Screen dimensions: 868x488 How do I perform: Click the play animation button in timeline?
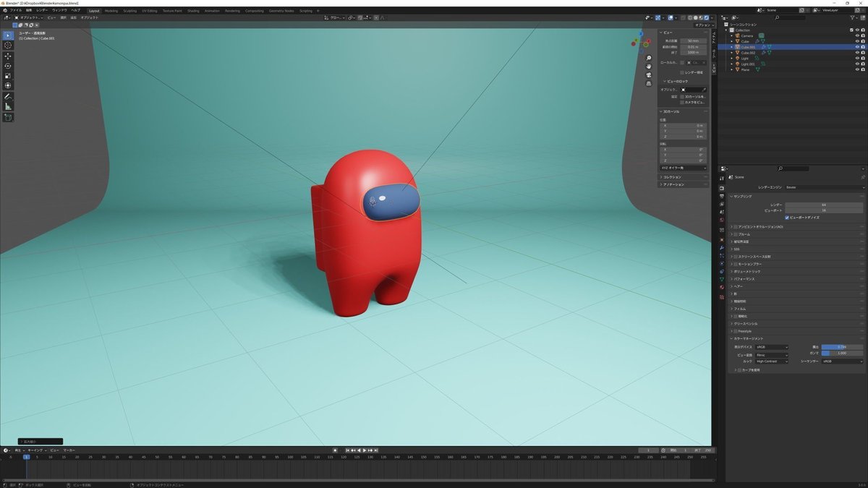click(x=365, y=450)
